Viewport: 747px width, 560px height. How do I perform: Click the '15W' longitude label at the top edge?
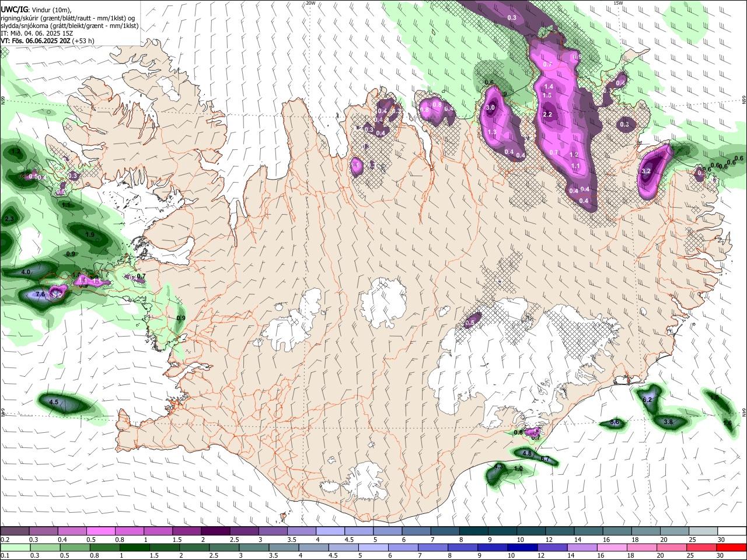point(618,3)
